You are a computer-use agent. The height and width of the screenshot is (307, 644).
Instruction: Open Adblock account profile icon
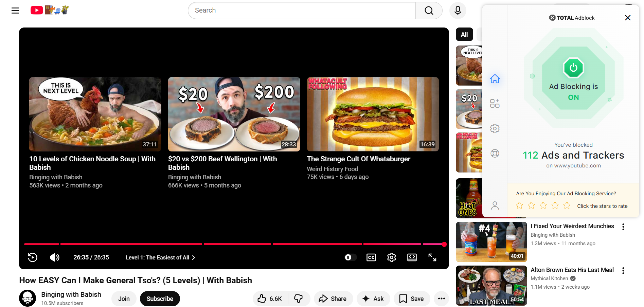tap(495, 206)
